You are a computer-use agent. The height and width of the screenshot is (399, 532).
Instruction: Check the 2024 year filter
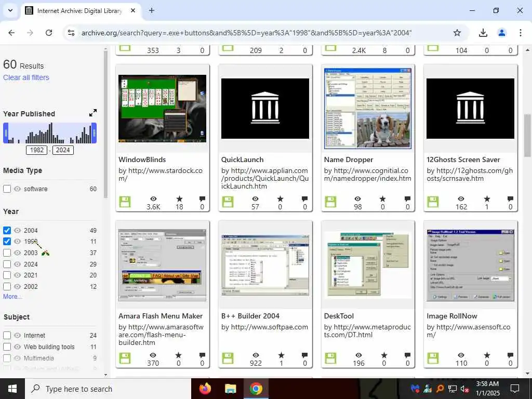[7, 264]
